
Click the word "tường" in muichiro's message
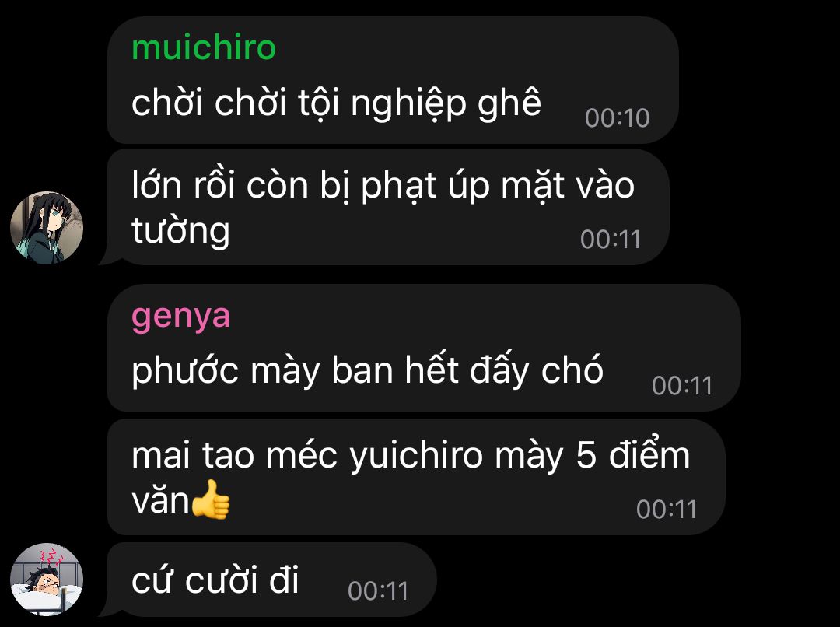coord(180,232)
